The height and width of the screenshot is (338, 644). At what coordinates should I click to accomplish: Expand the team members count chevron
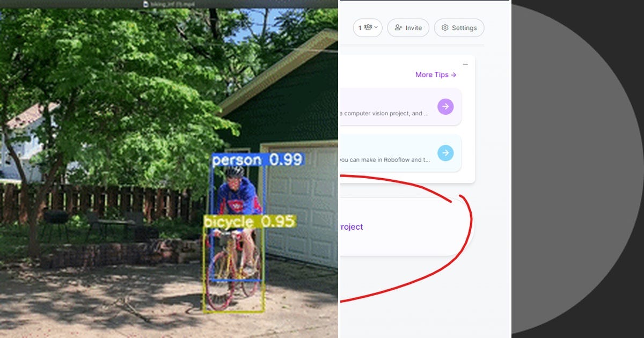(x=376, y=27)
